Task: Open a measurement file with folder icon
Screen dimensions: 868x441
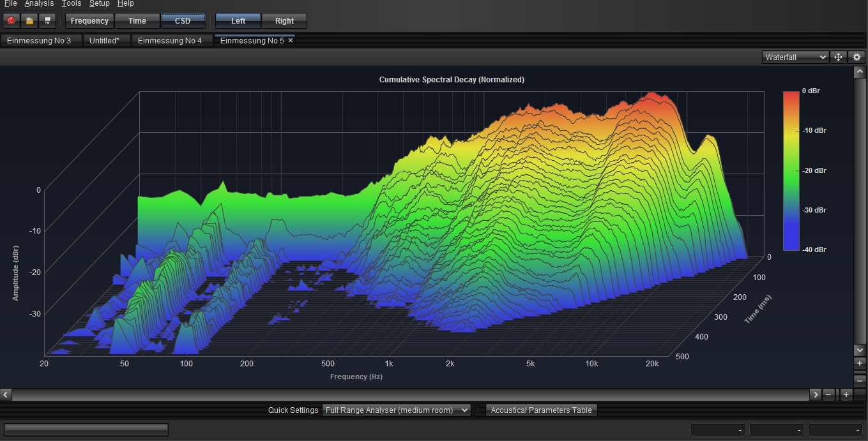Action: (x=29, y=21)
